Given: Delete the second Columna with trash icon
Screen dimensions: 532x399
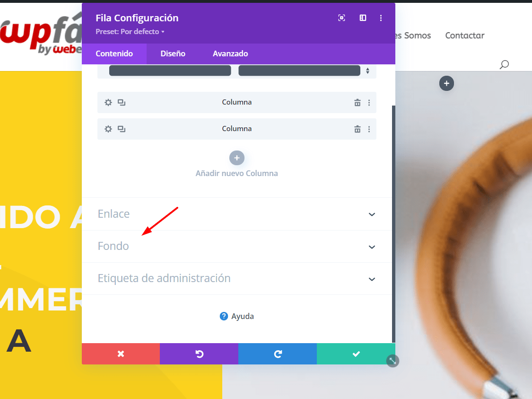Looking at the screenshot, I should click(x=358, y=129).
